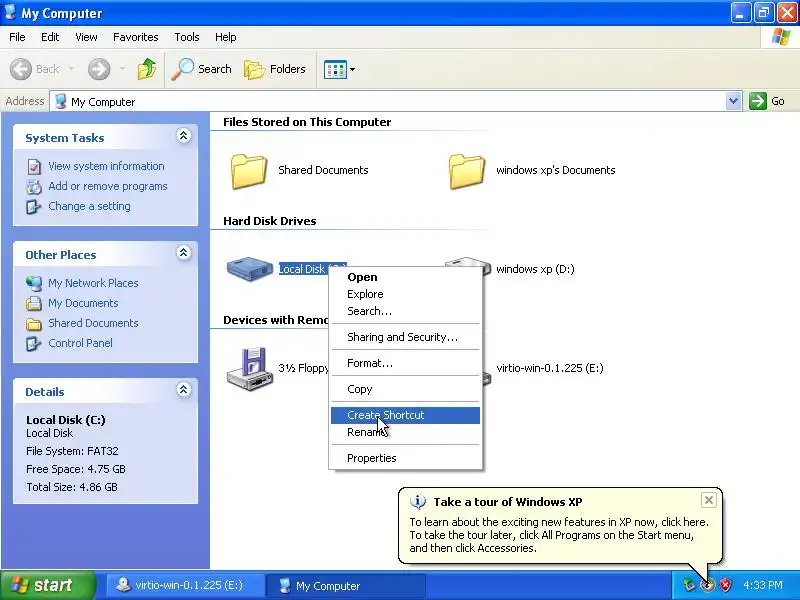Click the Shared Documents sidebar icon
Viewport: 800px width, 600px height.
(x=34, y=323)
